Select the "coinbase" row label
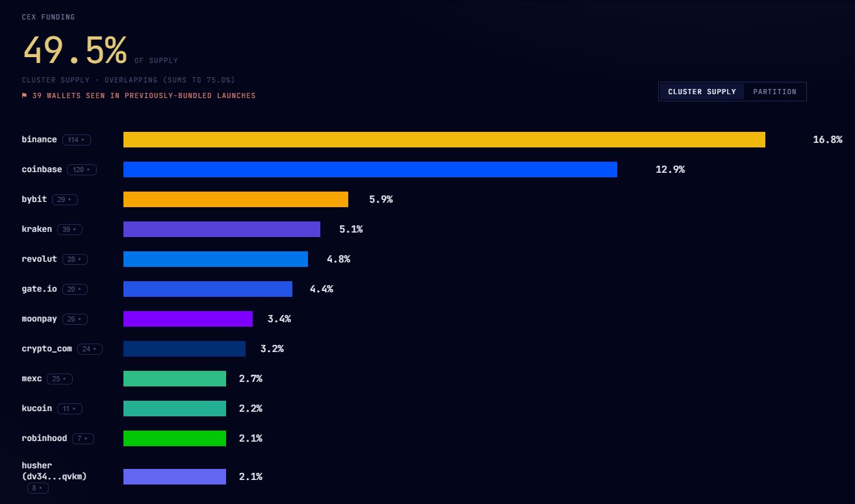This screenshot has width=855, height=504. pyautogui.click(x=42, y=170)
